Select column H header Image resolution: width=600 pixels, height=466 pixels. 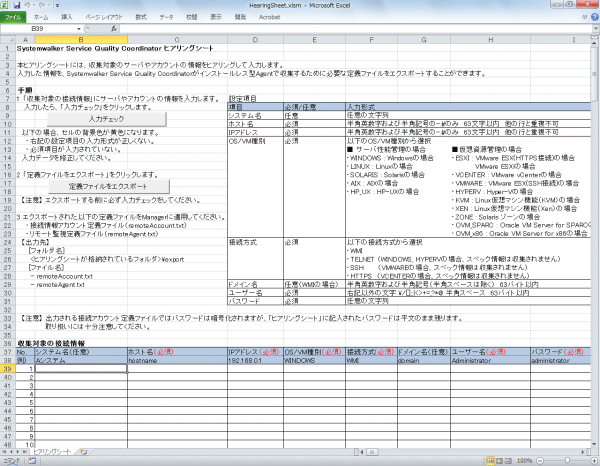(491, 39)
